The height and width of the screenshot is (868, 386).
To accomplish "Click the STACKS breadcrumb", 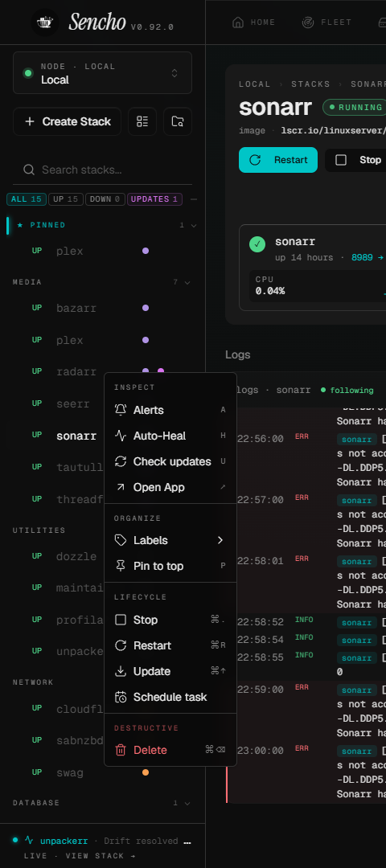I will point(310,84).
